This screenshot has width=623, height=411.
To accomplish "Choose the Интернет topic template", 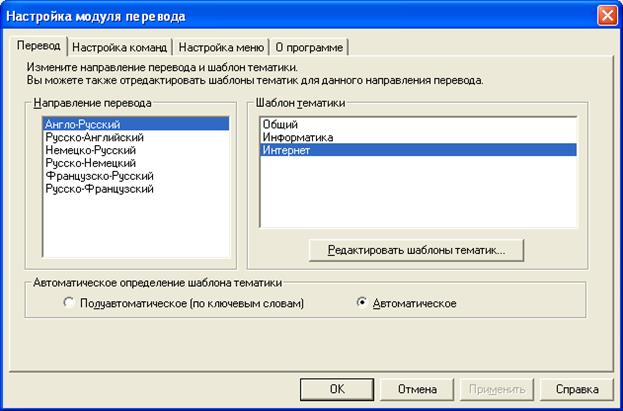I will [289, 150].
